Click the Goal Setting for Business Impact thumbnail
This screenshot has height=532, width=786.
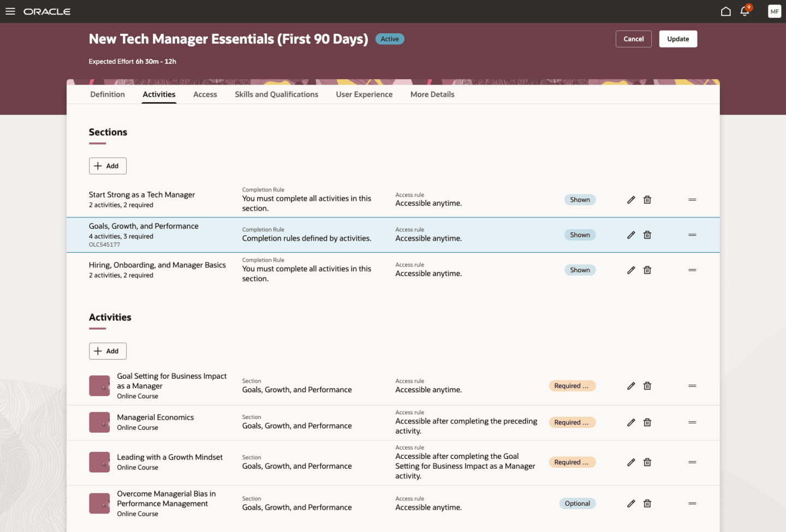pyautogui.click(x=99, y=386)
